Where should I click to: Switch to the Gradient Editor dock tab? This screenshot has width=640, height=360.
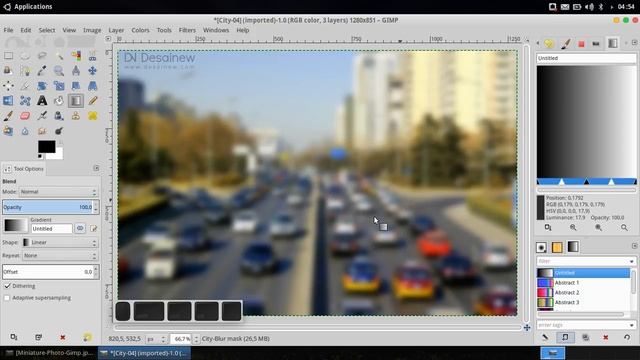pos(613,43)
